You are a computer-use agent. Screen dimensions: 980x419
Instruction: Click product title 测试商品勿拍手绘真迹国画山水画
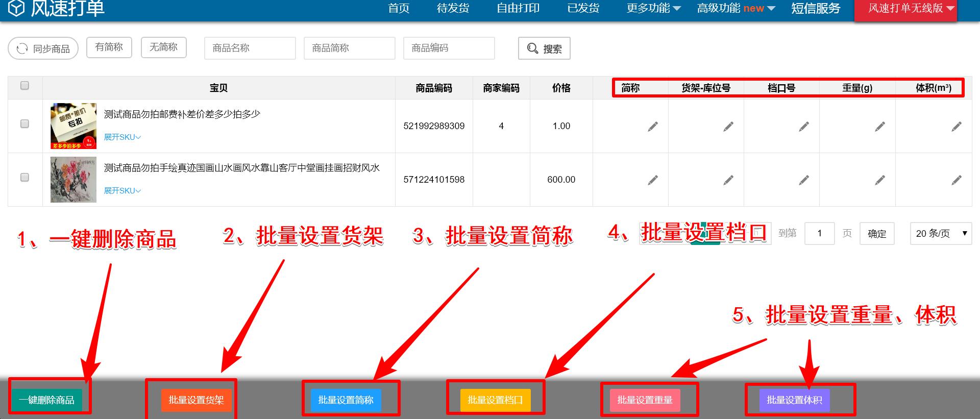(242, 168)
